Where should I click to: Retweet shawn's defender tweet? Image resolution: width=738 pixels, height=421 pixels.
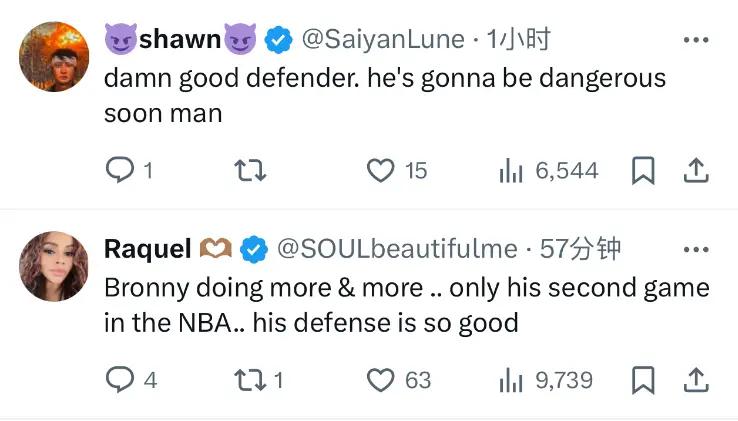coord(249,171)
